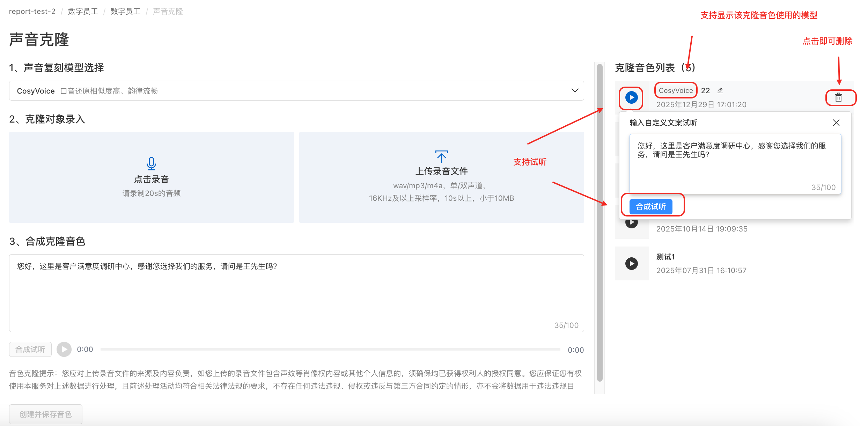
Task: Delete the 22 cloned voice with trash icon
Action: tap(838, 97)
